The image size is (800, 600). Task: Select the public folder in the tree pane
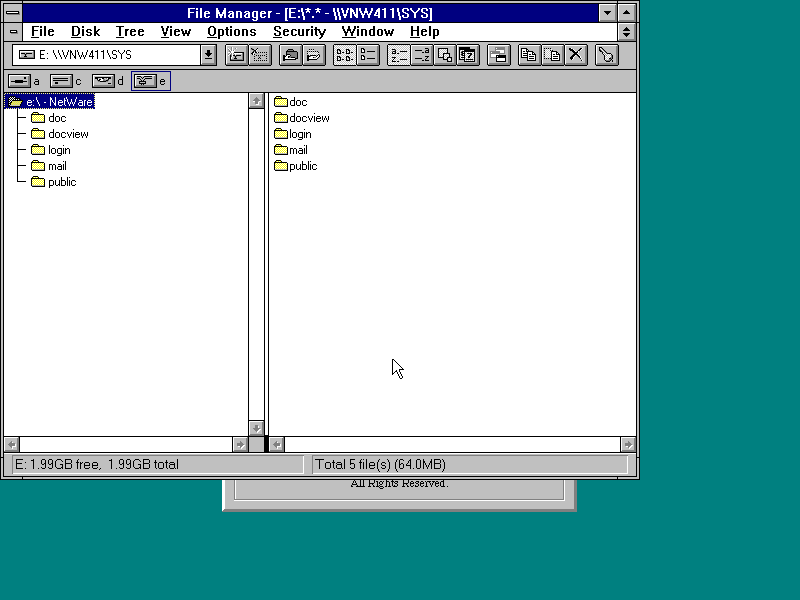coord(54,182)
